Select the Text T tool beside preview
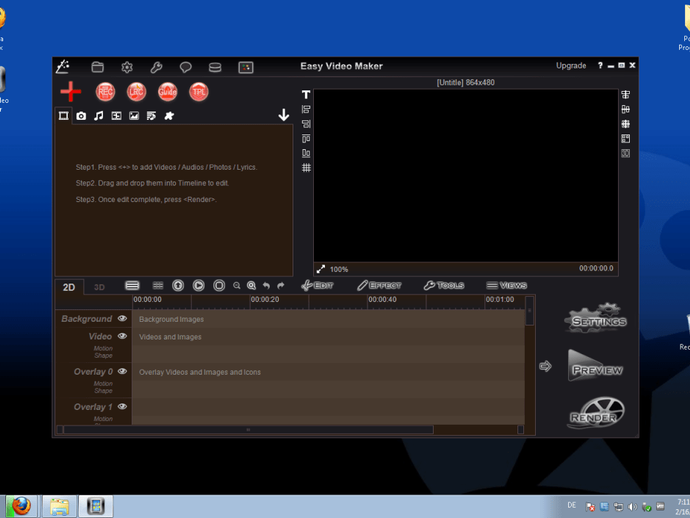The width and height of the screenshot is (690, 518). (x=306, y=95)
